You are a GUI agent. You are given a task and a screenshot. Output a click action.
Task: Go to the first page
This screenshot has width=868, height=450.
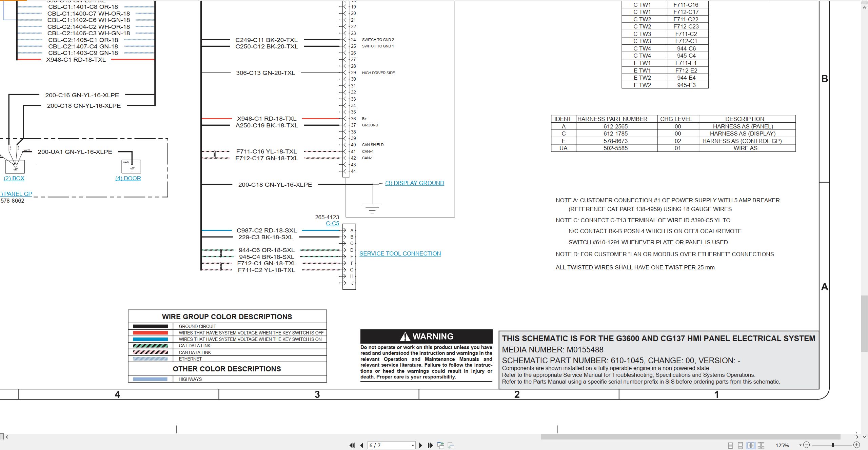(352, 445)
